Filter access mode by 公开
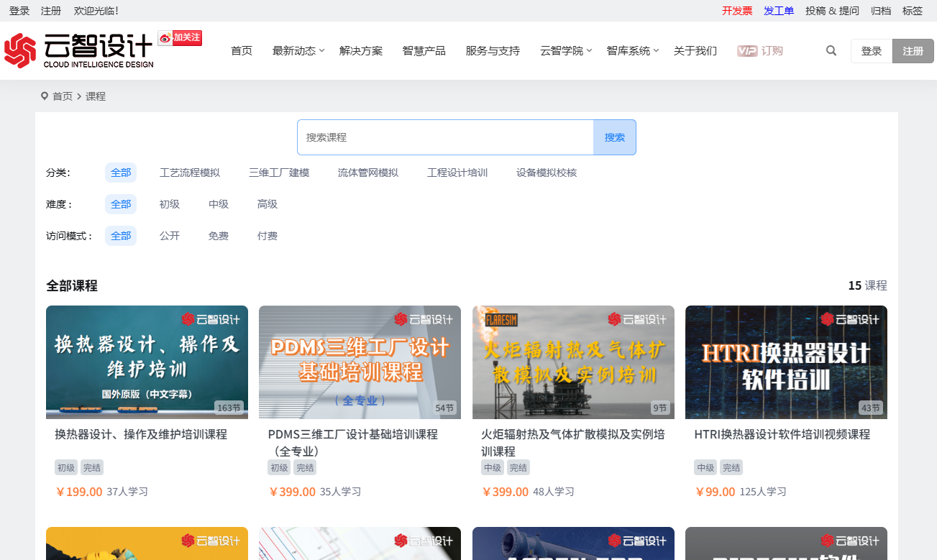937x560 pixels. point(170,236)
